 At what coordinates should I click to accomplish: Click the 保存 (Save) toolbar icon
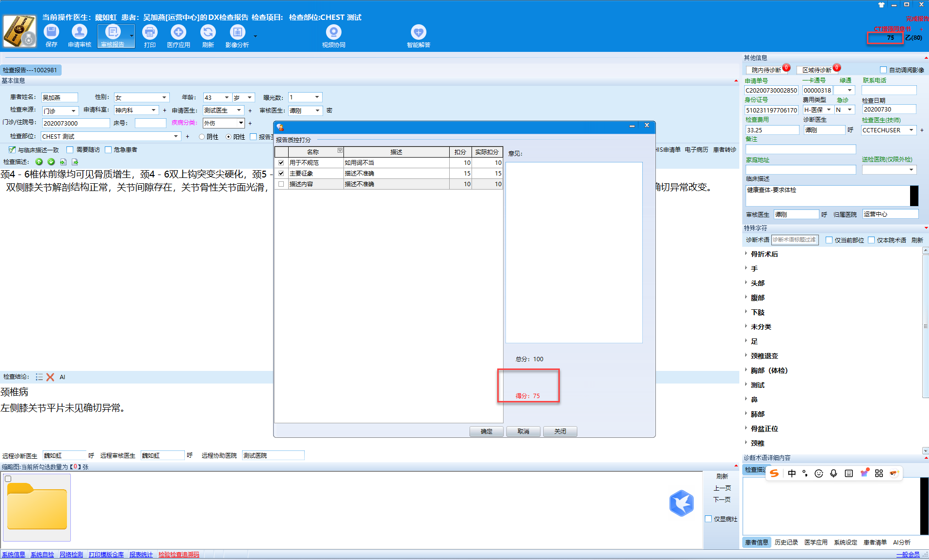(51, 33)
